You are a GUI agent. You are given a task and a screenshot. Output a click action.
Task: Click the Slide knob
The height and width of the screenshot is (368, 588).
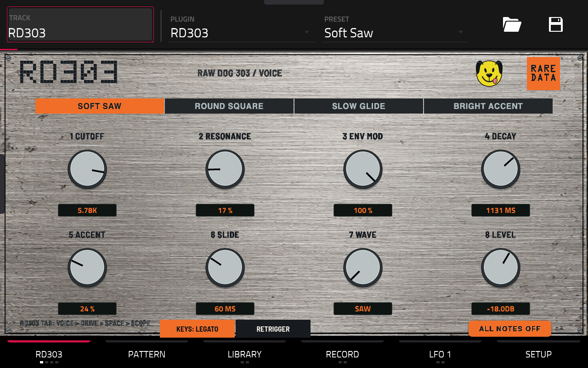225,268
